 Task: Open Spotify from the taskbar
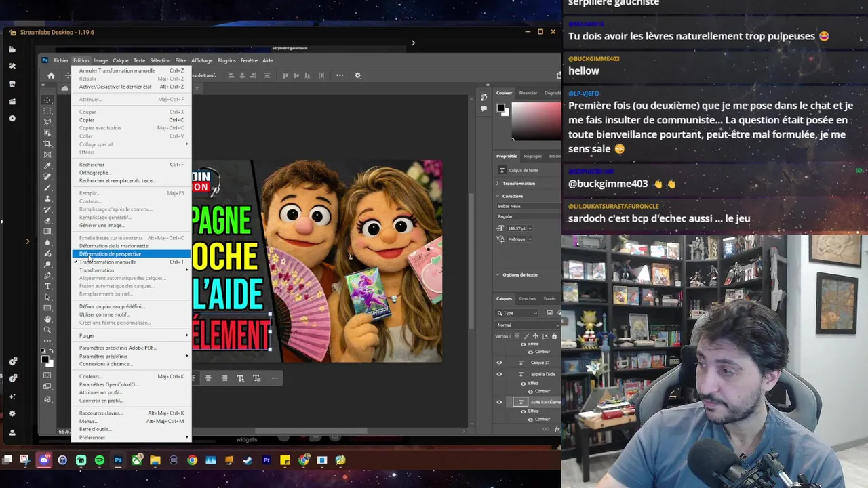click(100, 460)
